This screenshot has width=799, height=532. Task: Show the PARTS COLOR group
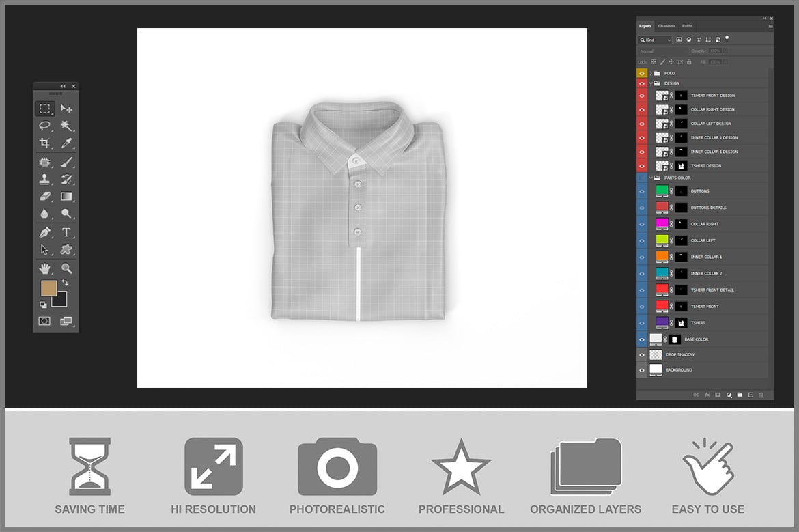tap(642, 178)
